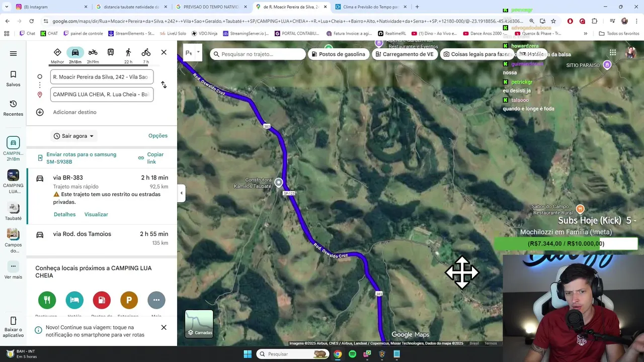644x362 pixels.
Task: Collapse side panel with arrow
Action: 181,193
